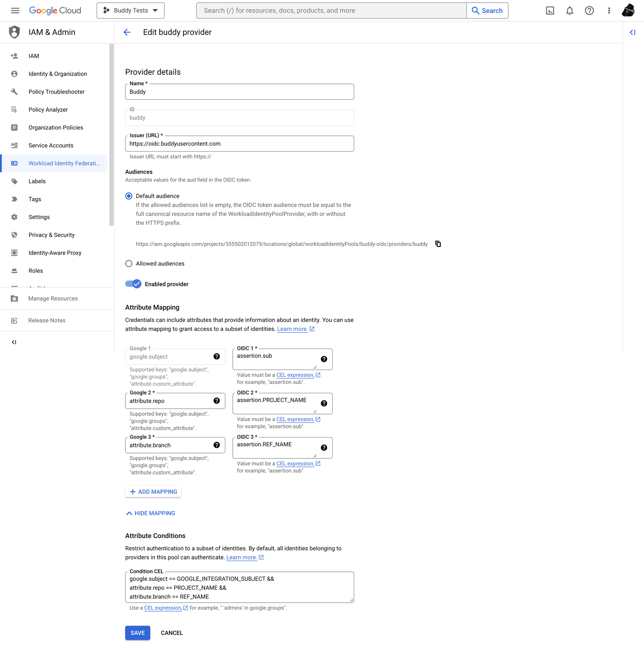Open the hamburger navigation menu
The height and width of the screenshot is (651, 644).
(x=15, y=10)
